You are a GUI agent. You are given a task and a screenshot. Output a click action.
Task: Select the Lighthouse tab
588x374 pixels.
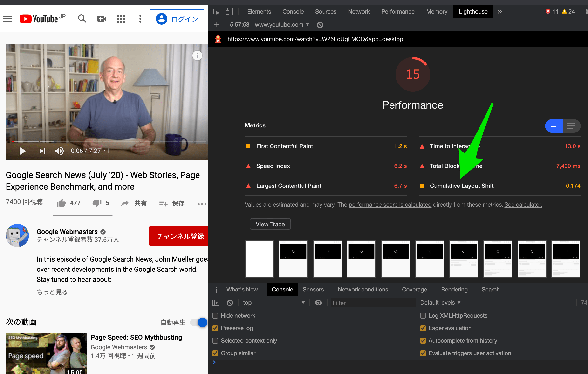click(473, 12)
